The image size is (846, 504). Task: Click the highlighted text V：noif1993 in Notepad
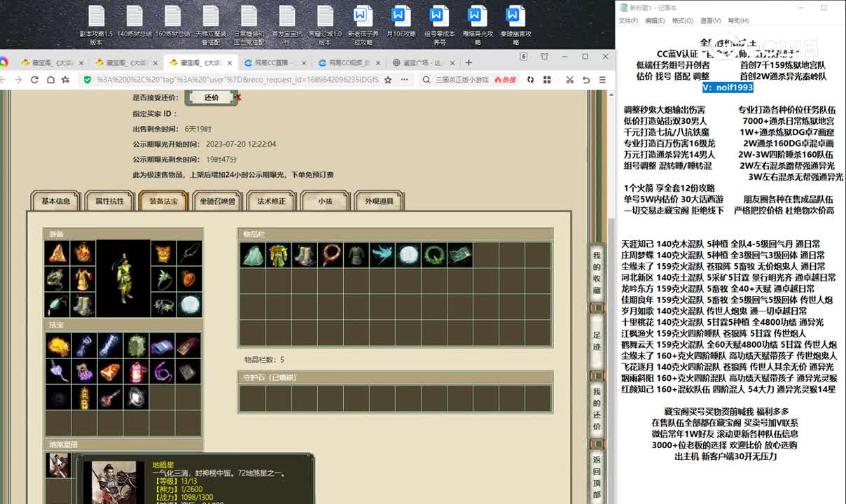pos(728,87)
